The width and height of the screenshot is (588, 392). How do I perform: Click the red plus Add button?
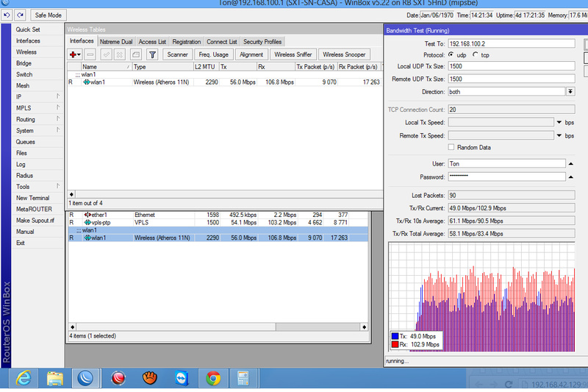tap(74, 54)
